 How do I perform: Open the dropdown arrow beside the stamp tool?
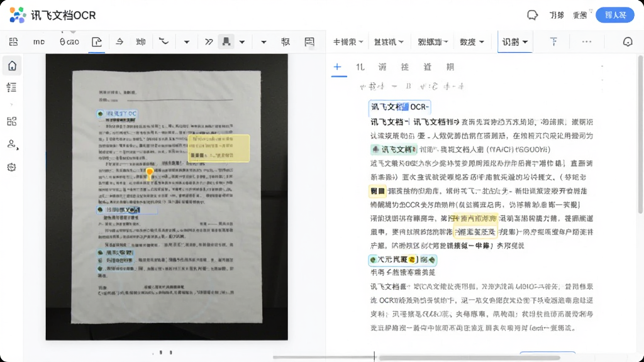click(242, 42)
